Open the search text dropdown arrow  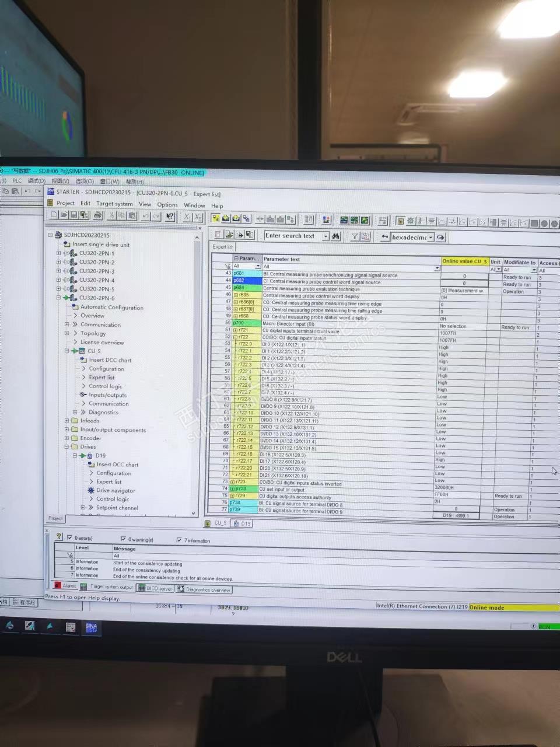click(325, 236)
